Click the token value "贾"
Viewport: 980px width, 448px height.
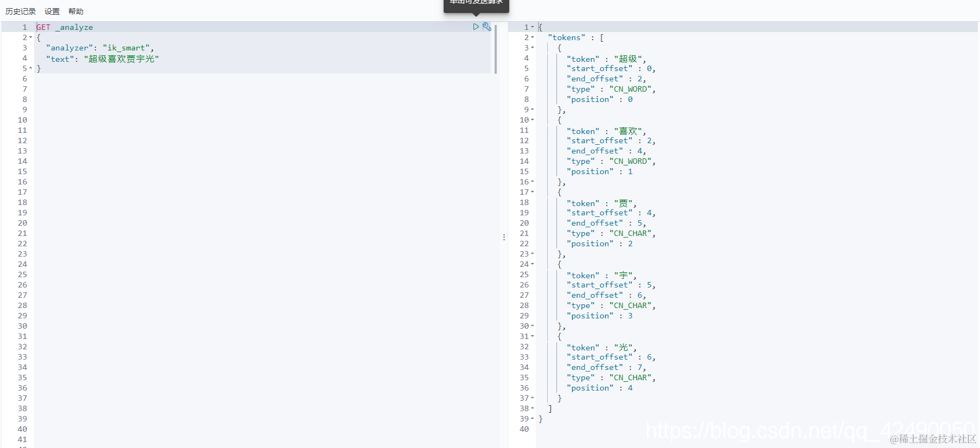click(x=624, y=203)
